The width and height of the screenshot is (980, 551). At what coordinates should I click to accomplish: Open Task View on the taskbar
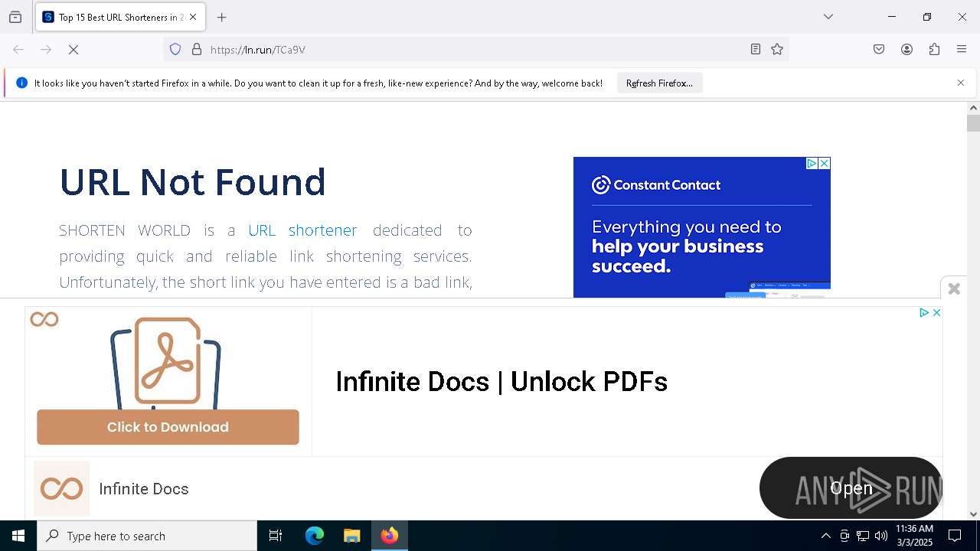(x=276, y=536)
